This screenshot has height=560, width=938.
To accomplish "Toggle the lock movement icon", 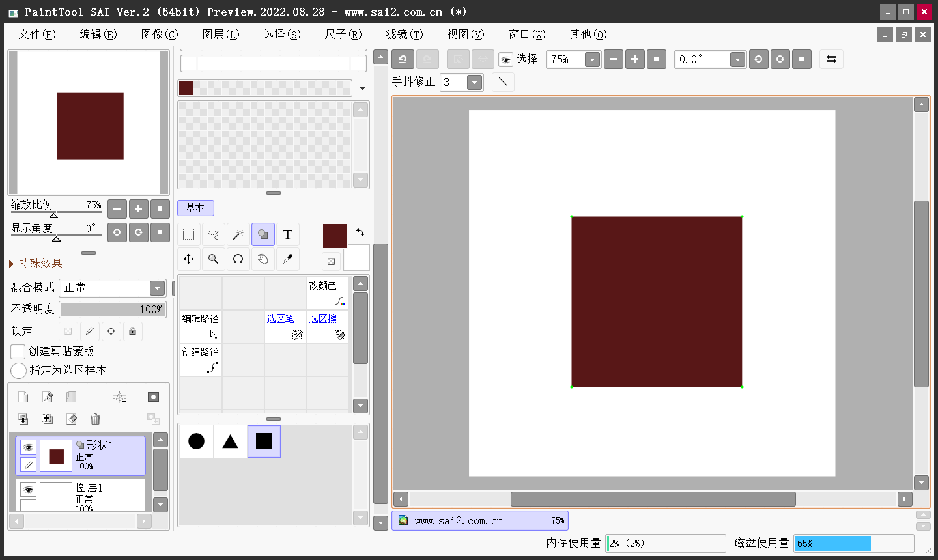I will (x=111, y=331).
